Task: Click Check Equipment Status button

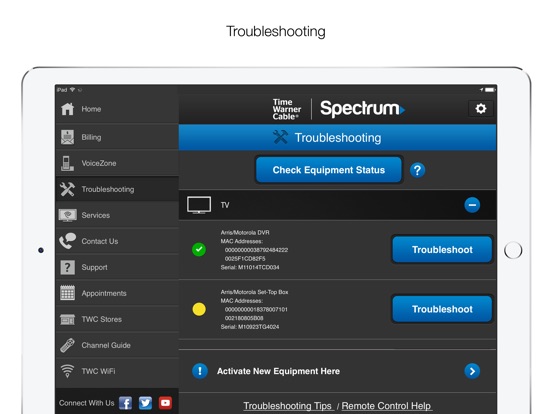Action: tap(329, 170)
